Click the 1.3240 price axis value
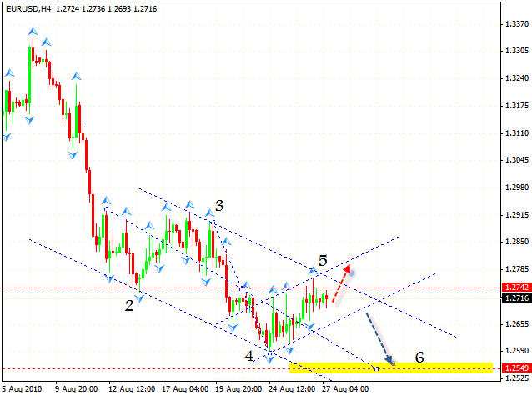This screenshot has height=395, width=532. 517,78
